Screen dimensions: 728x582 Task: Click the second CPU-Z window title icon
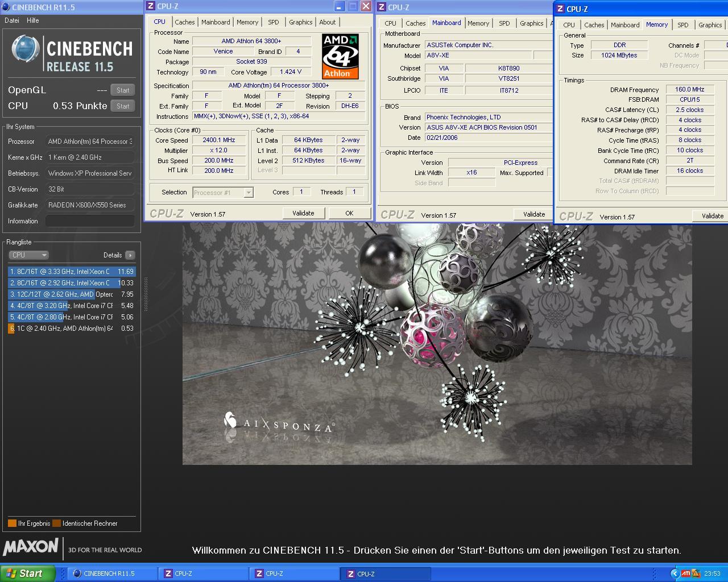tap(382, 7)
